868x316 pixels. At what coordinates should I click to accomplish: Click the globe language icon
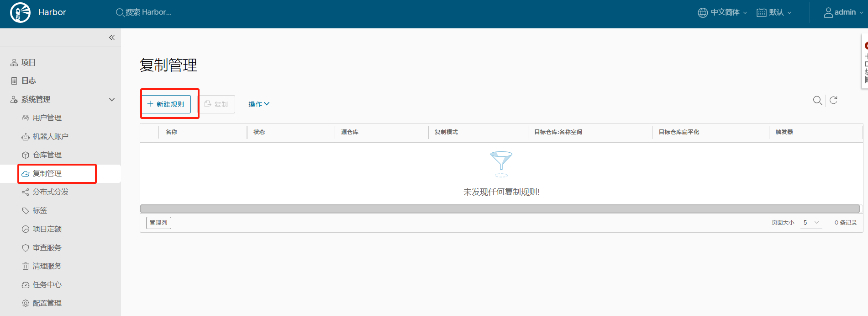703,12
